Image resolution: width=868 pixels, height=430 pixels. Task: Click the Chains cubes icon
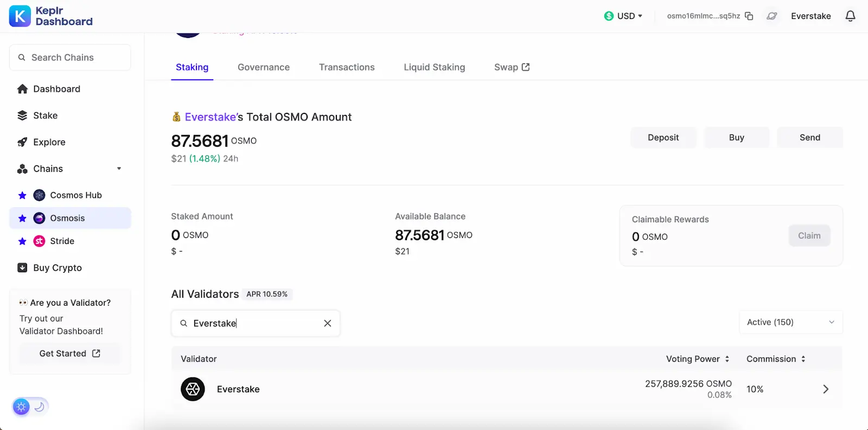pos(22,169)
